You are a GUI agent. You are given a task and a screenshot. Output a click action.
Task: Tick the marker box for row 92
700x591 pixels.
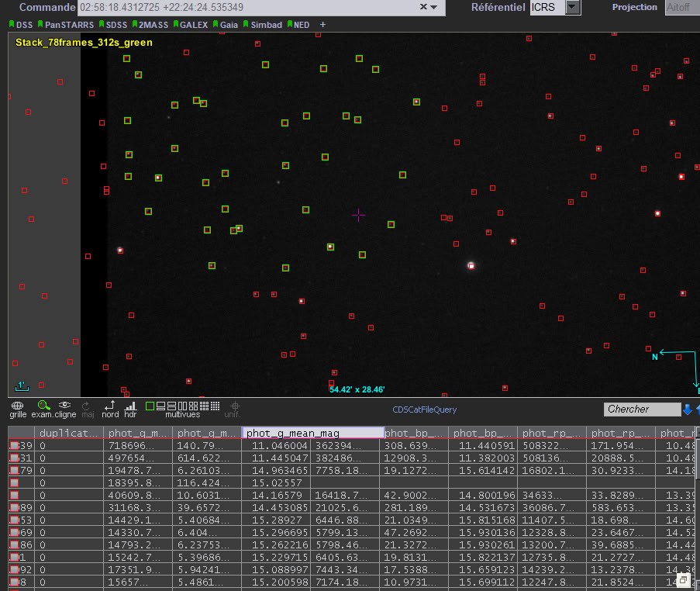(x=14, y=569)
